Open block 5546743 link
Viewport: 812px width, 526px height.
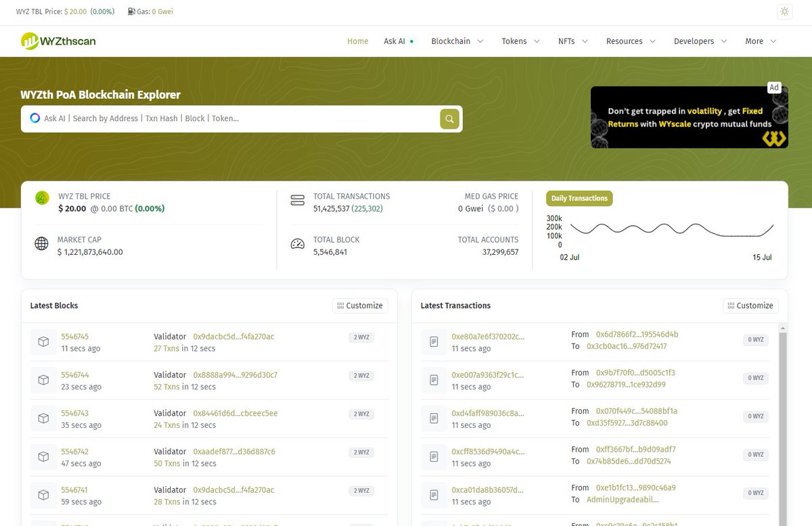tap(74, 413)
